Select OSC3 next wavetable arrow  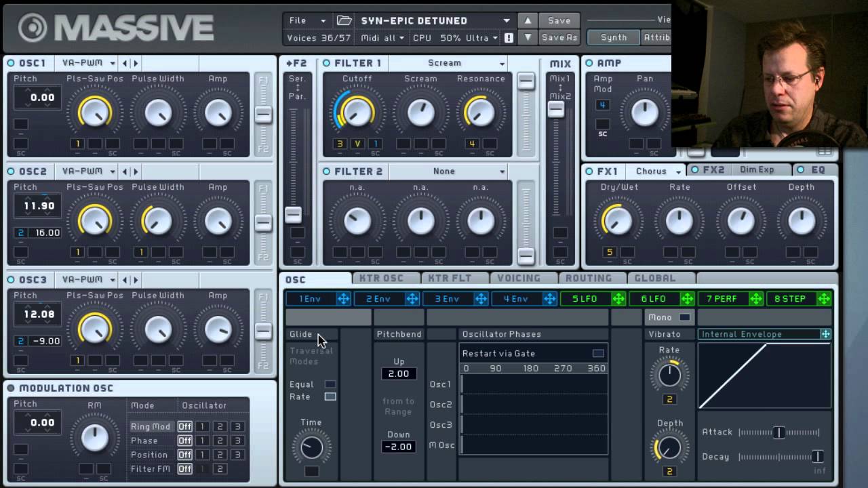pos(135,280)
